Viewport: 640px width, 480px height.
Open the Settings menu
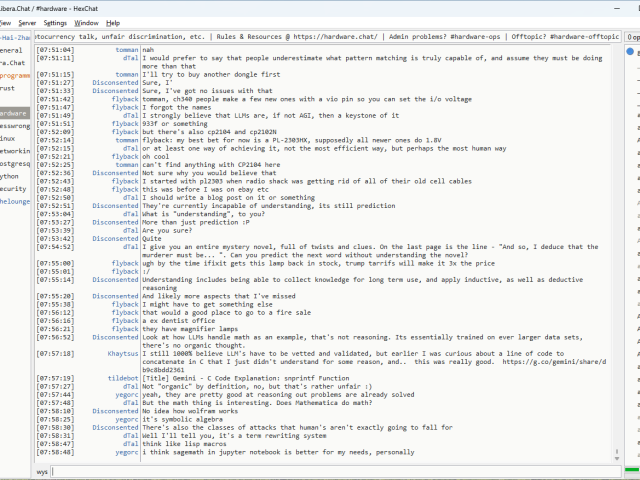[55, 22]
